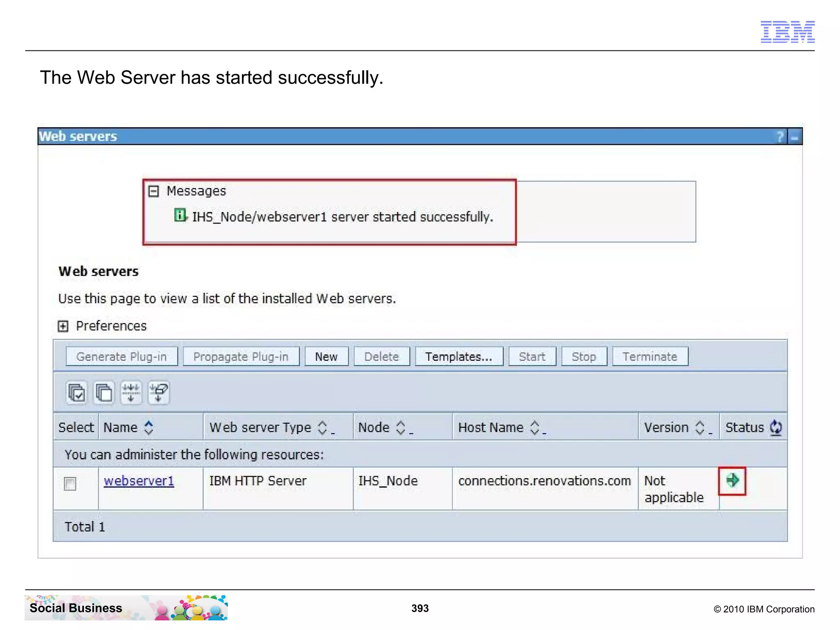Open the webserver1 link

139,481
